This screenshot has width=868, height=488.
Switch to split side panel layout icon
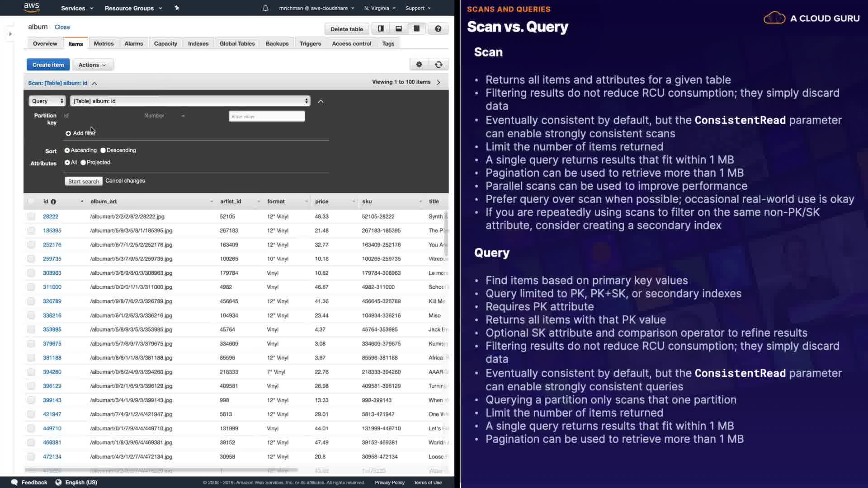381,29
